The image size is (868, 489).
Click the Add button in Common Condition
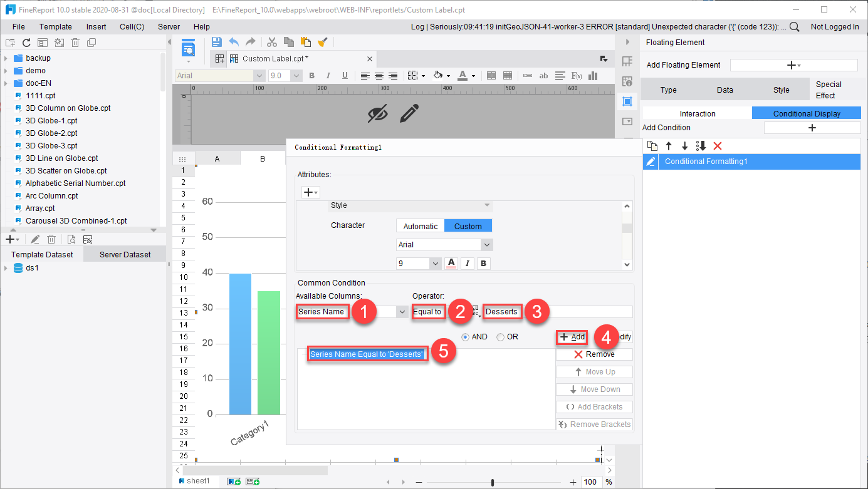click(x=572, y=336)
